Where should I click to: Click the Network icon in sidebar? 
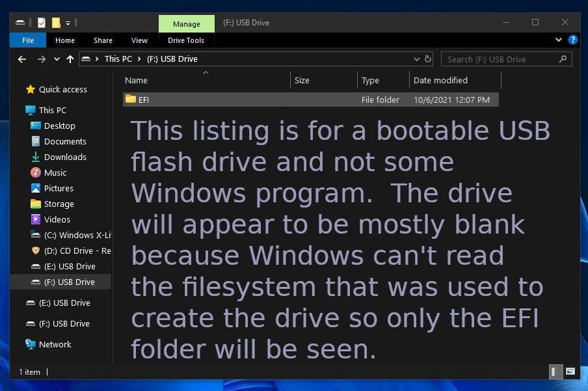[31, 344]
